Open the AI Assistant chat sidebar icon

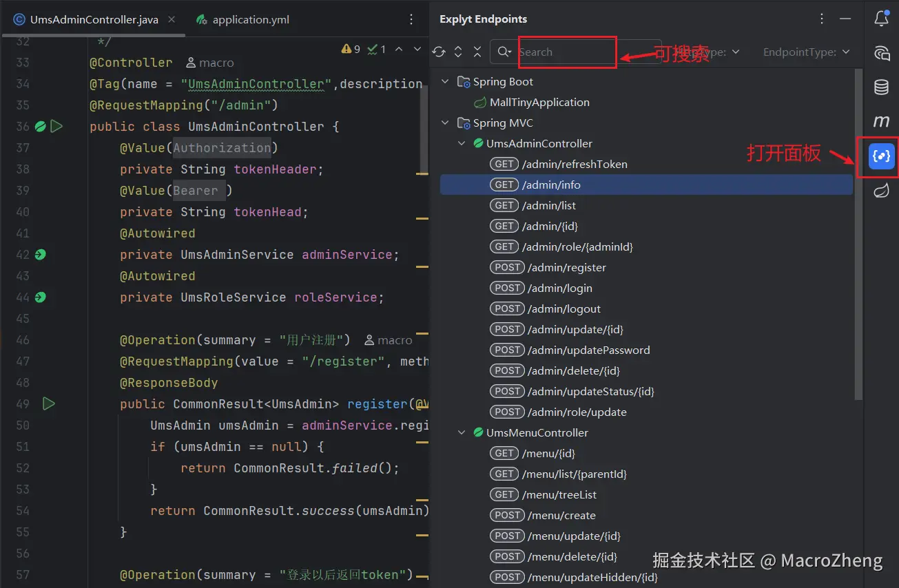coord(881,53)
